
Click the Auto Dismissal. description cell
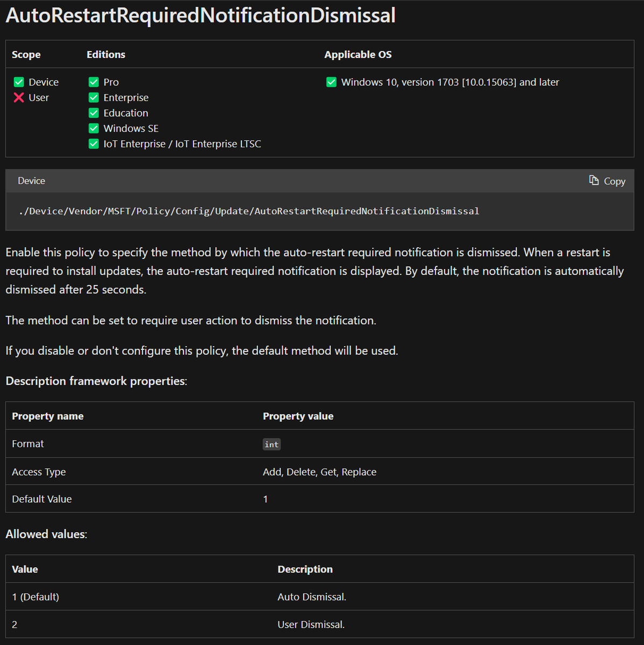coord(312,597)
